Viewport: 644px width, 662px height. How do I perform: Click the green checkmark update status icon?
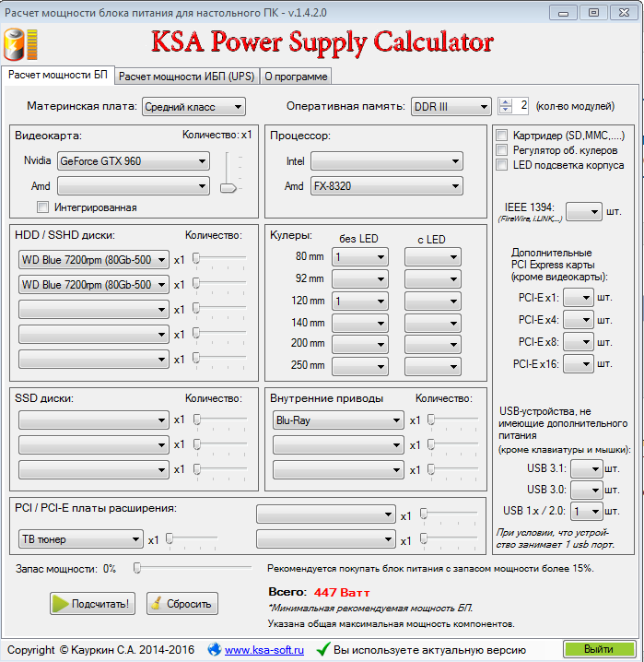pos(323,649)
